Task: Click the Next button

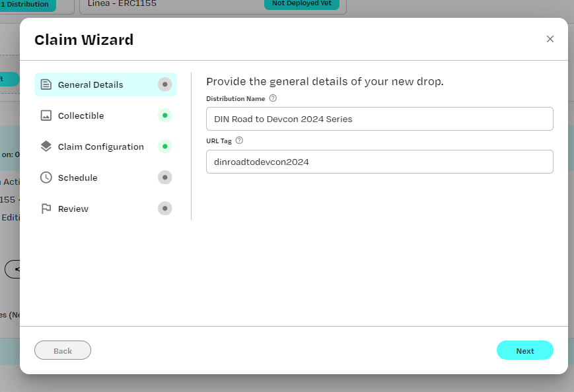Action: [x=525, y=350]
